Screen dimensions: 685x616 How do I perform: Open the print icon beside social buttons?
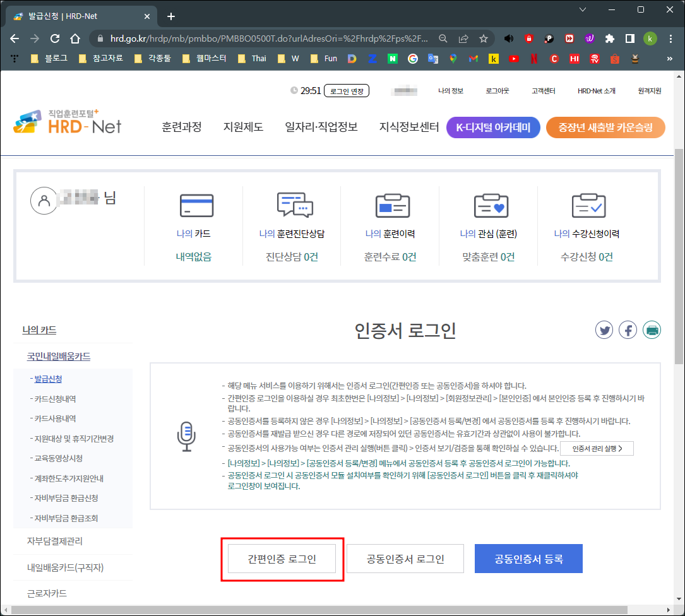(652, 329)
